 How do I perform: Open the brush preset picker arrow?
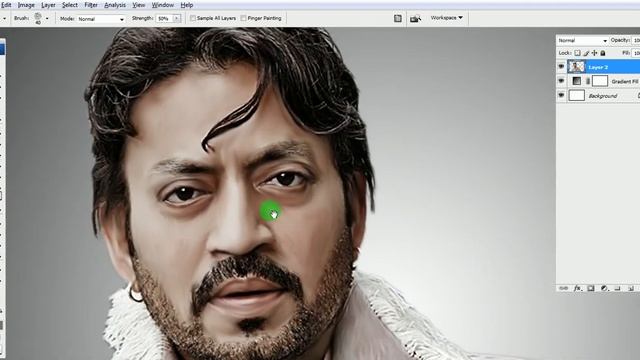[x=47, y=18]
